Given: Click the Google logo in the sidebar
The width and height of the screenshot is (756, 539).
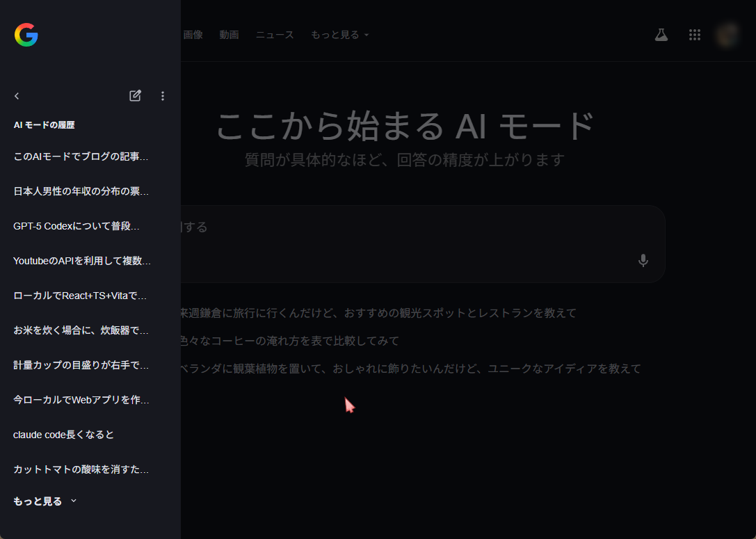Looking at the screenshot, I should point(26,35).
